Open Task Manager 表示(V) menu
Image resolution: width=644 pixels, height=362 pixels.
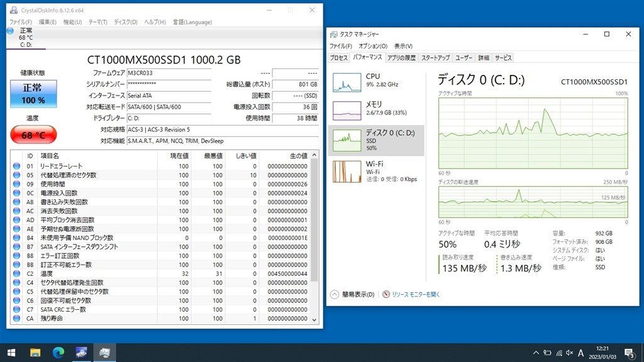403,46
